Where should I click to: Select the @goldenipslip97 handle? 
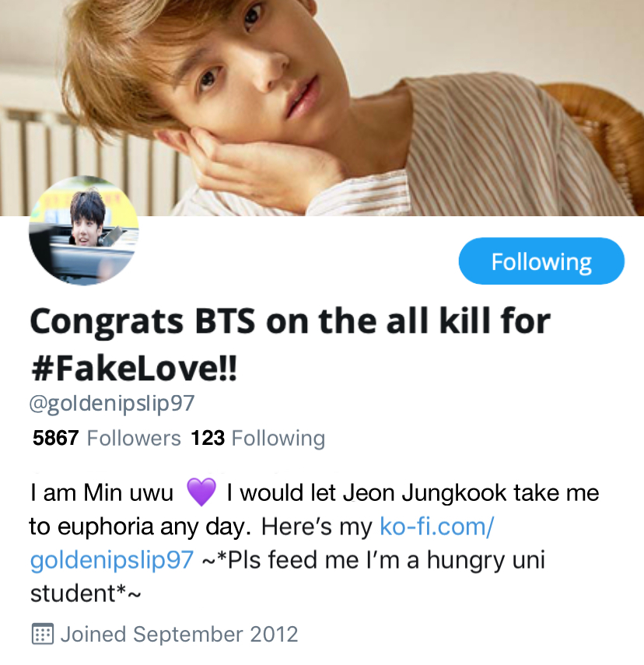pyautogui.click(x=112, y=404)
